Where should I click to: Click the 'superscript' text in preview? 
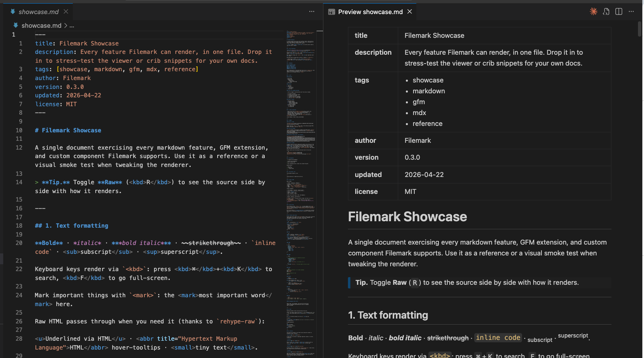pyautogui.click(x=573, y=335)
